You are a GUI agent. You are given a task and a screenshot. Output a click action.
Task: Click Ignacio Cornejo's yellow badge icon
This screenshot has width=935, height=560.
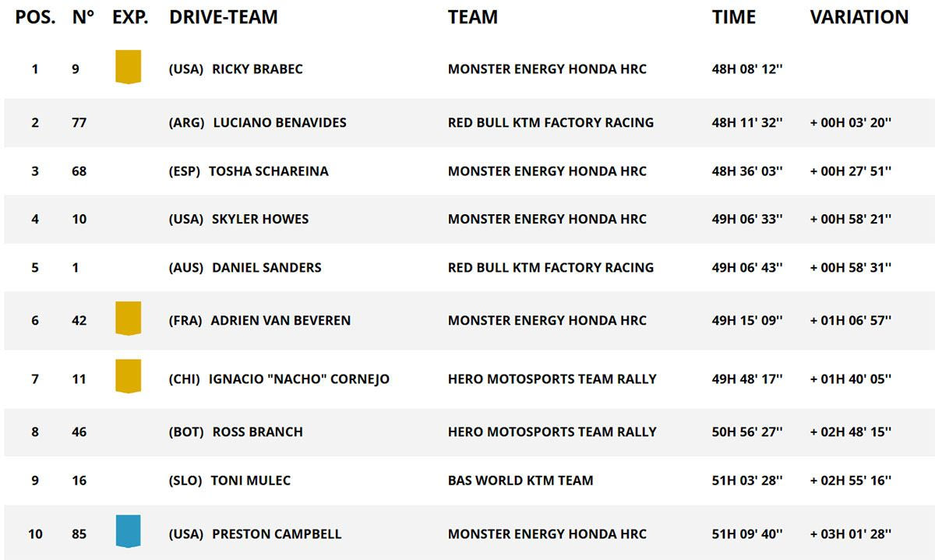[128, 376]
